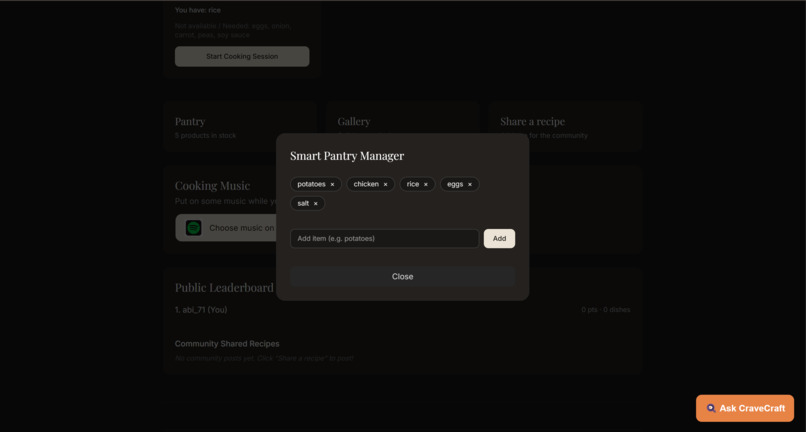Image resolution: width=806 pixels, height=432 pixels.
Task: Open the Ask CraveCraft chat button
Action: (x=745, y=408)
